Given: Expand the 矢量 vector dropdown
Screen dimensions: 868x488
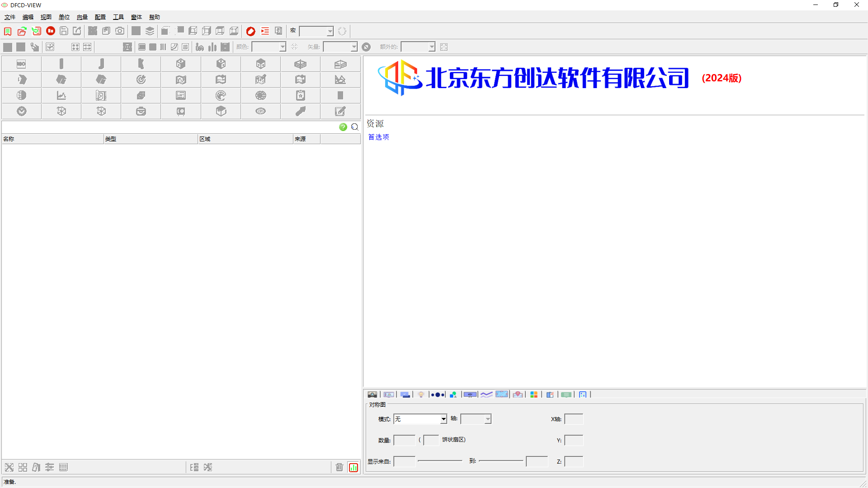Looking at the screenshot, I should click(354, 47).
